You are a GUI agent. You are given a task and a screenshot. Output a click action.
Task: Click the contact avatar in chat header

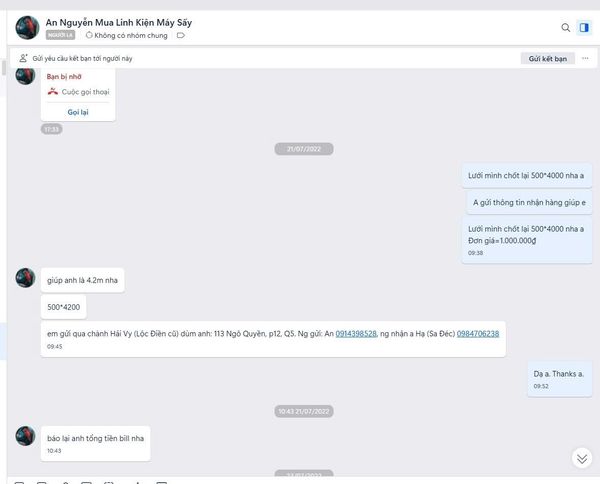(x=27, y=27)
